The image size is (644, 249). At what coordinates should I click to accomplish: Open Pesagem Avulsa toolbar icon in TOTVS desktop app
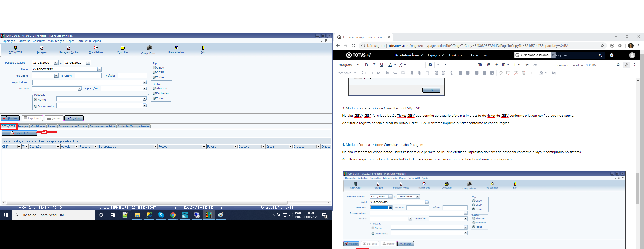[x=69, y=49]
